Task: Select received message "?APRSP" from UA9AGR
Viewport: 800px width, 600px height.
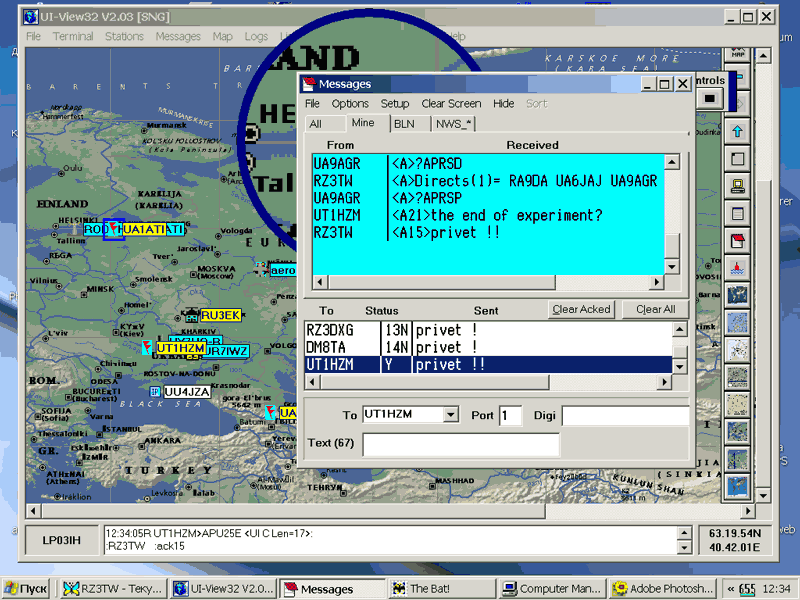Action: (488, 198)
